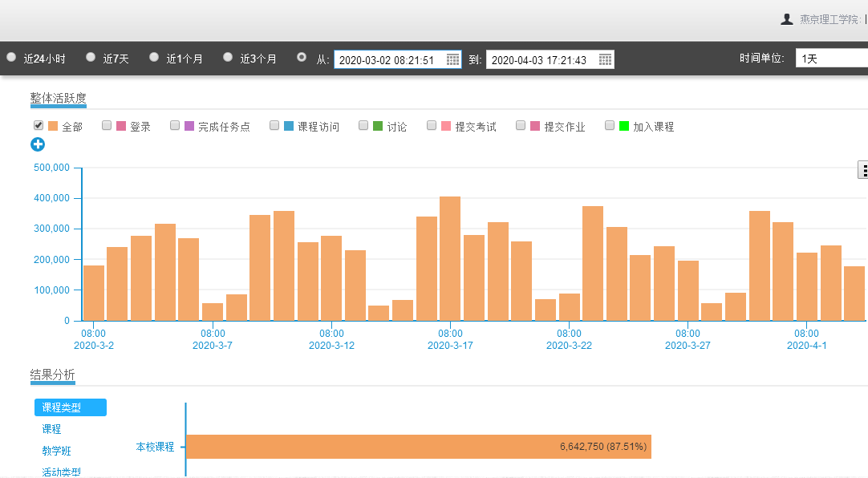Choose the 近3个月 radio button
868x478 pixels.
click(x=228, y=58)
